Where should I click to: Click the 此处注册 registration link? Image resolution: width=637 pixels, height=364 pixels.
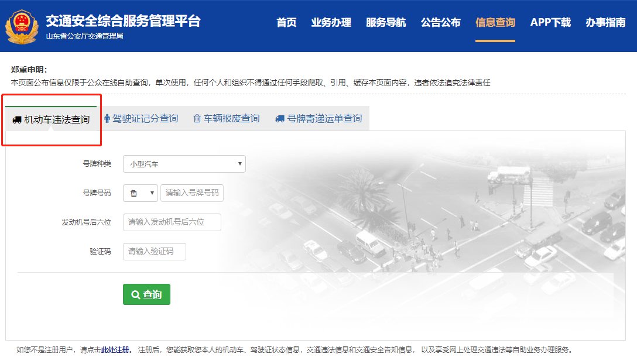pos(117,350)
